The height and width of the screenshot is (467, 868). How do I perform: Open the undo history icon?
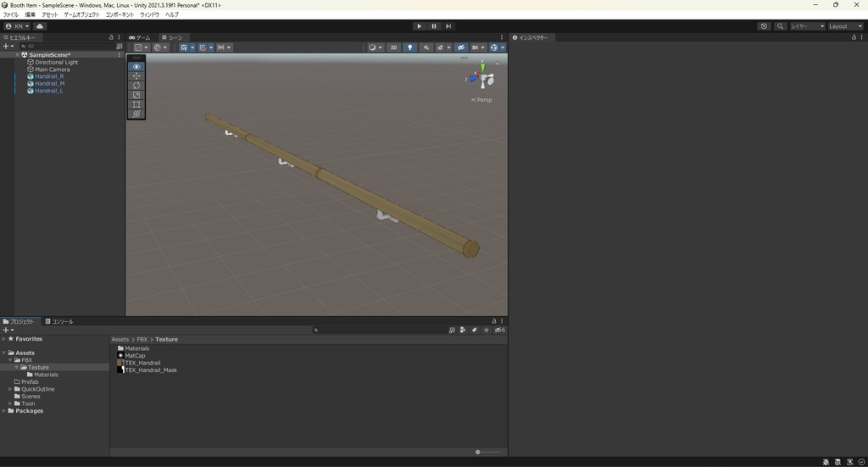(764, 26)
